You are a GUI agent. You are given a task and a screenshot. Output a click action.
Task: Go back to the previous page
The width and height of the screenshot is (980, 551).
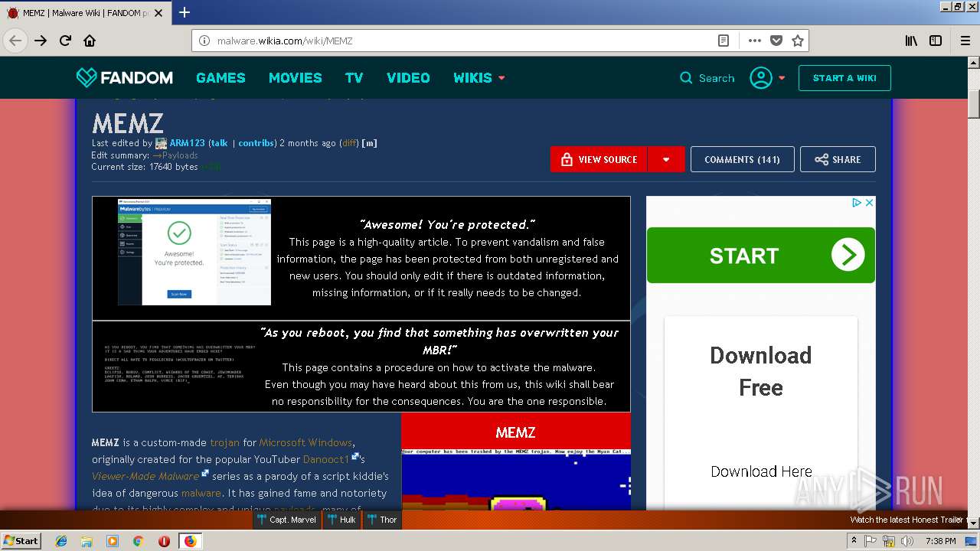click(x=15, y=41)
